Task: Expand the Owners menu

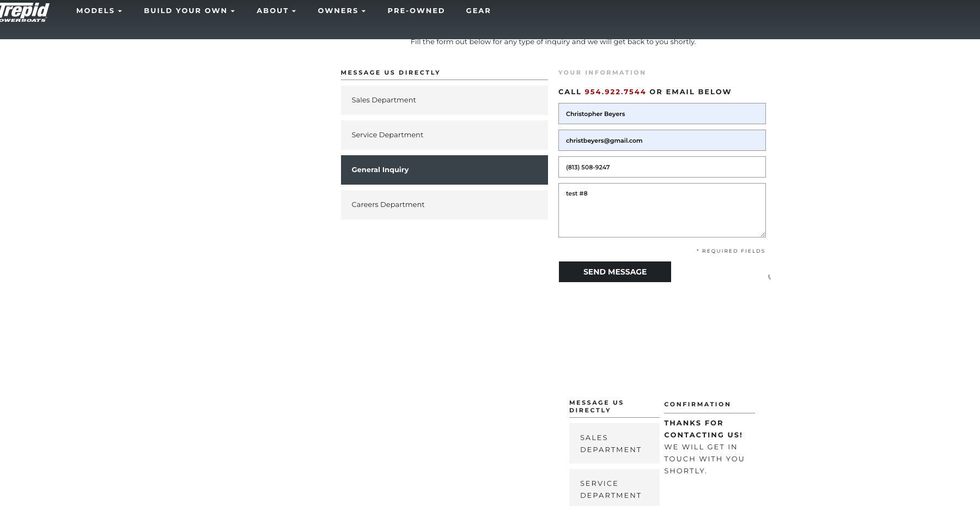Action: click(342, 10)
